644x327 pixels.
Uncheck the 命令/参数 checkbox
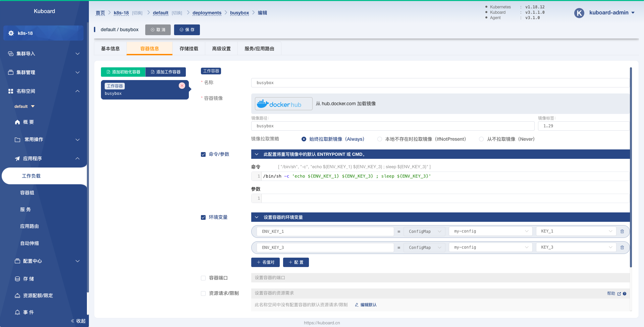203,154
